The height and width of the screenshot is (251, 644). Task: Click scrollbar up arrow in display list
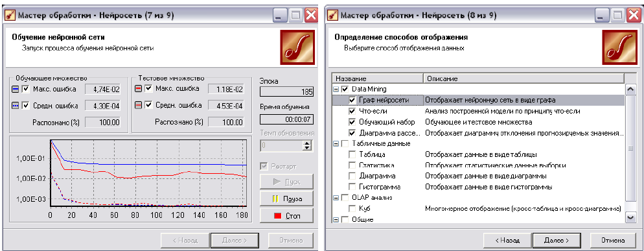tap(630, 90)
